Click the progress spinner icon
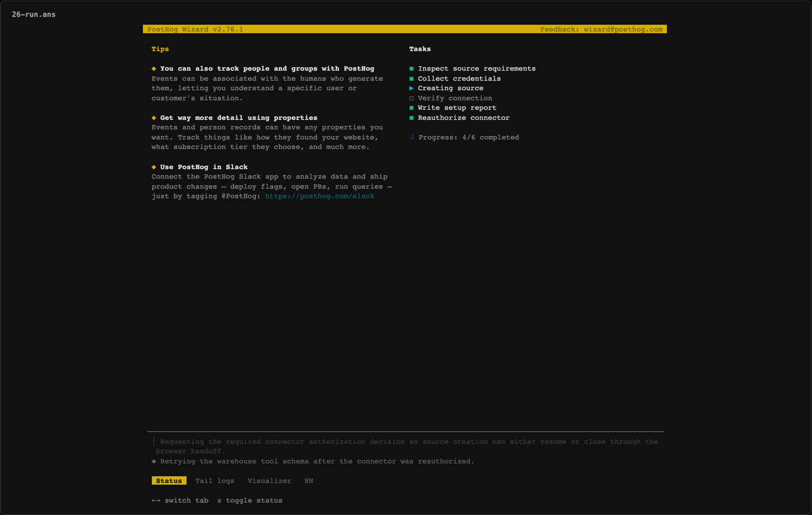The image size is (812, 515). [412, 137]
